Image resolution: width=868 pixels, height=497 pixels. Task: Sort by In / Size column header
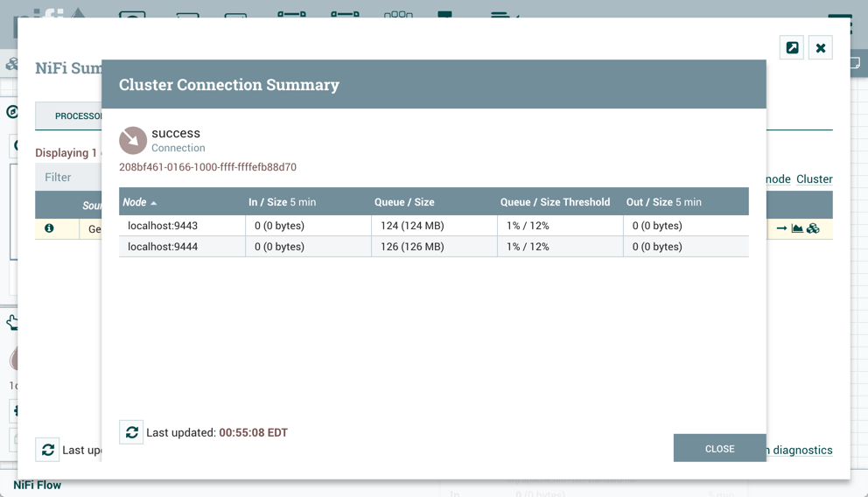click(x=268, y=202)
